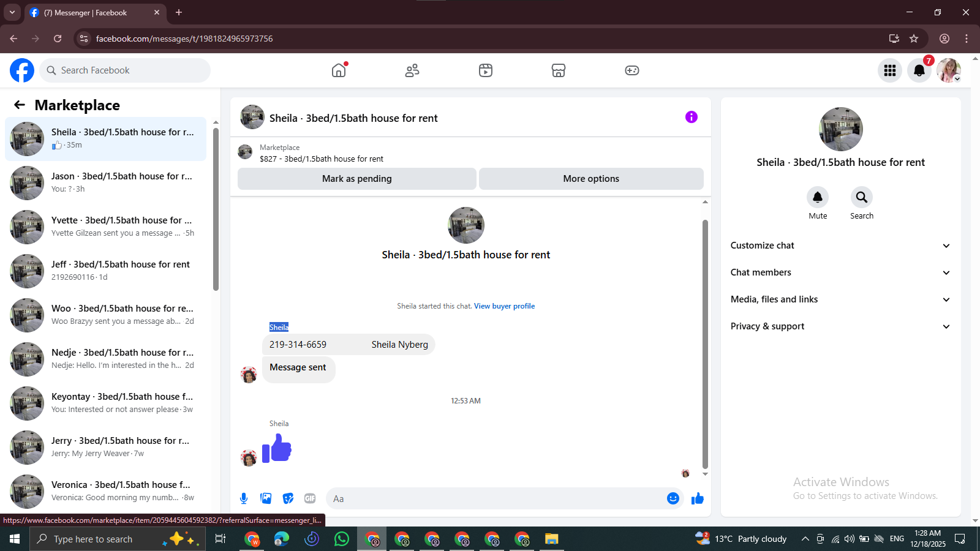Choose a sticker icon
The image size is (980, 551).
pos(288,498)
